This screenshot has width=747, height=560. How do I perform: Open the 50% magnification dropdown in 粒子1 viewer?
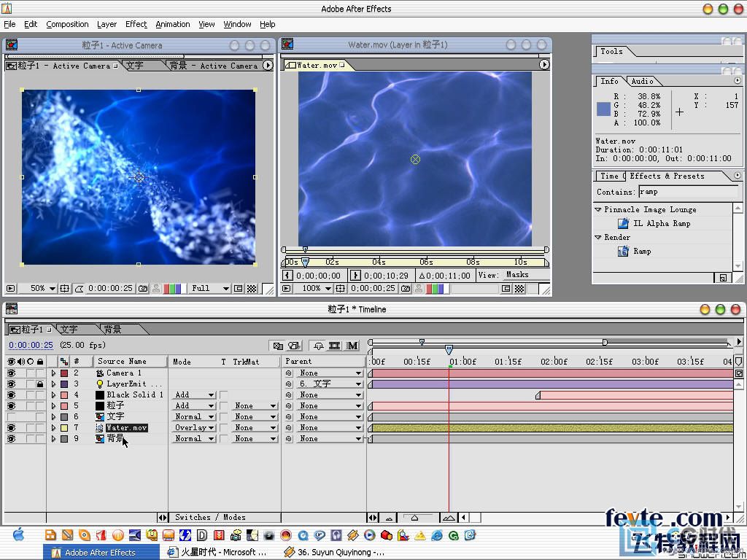(x=43, y=289)
